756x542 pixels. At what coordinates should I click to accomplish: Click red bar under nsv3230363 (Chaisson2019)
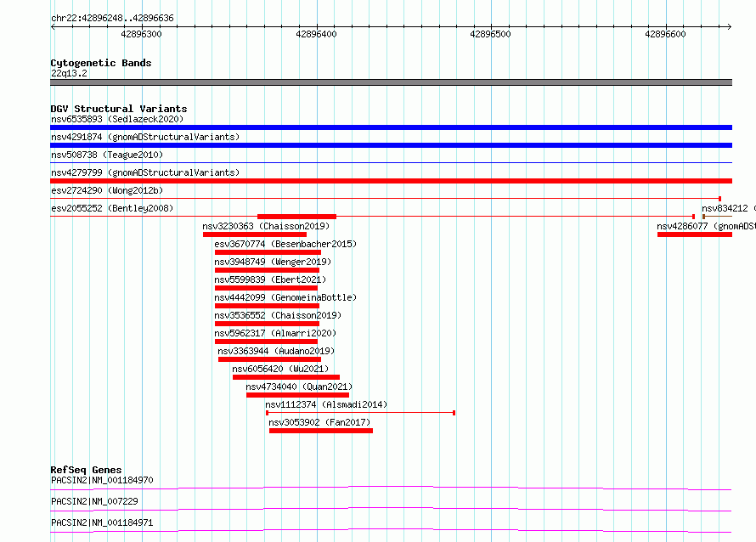tap(255, 234)
